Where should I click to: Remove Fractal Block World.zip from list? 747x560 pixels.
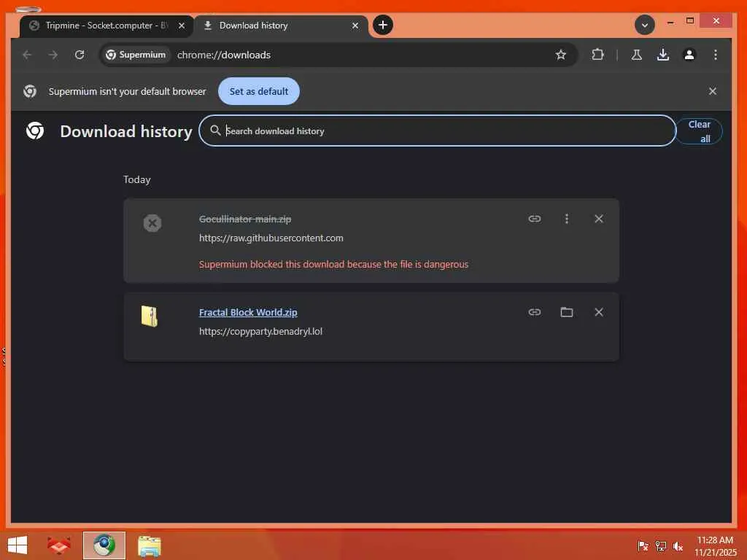pyautogui.click(x=599, y=312)
